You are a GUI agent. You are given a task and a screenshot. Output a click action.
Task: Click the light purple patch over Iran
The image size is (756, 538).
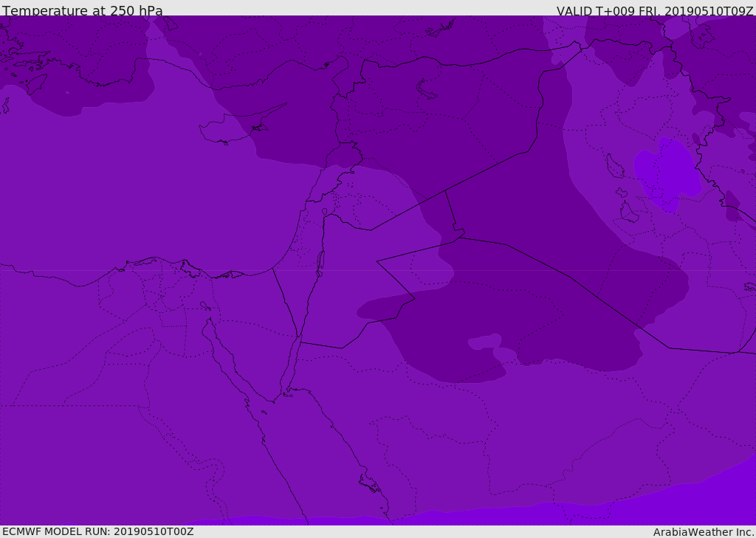(667, 174)
